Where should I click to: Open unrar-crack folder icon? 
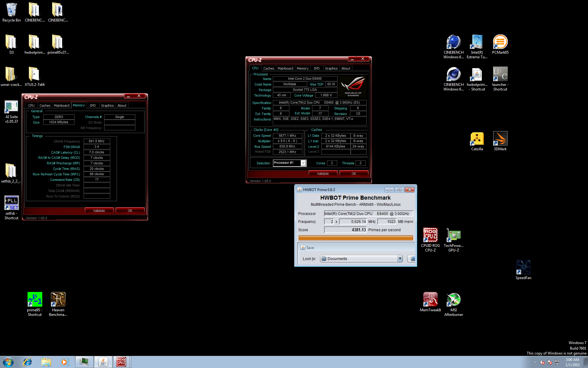(x=11, y=77)
